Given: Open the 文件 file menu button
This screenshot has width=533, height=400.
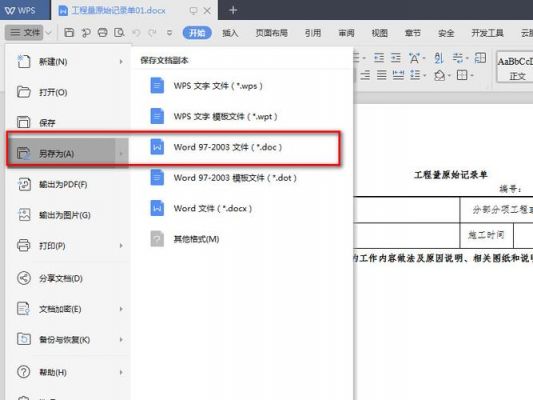Looking at the screenshot, I should click(x=24, y=33).
